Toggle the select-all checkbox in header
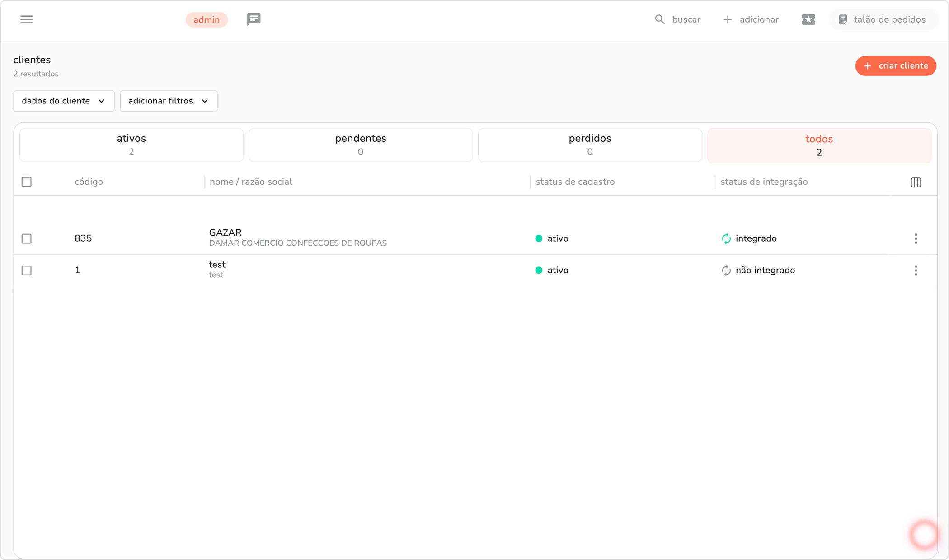 click(x=27, y=182)
